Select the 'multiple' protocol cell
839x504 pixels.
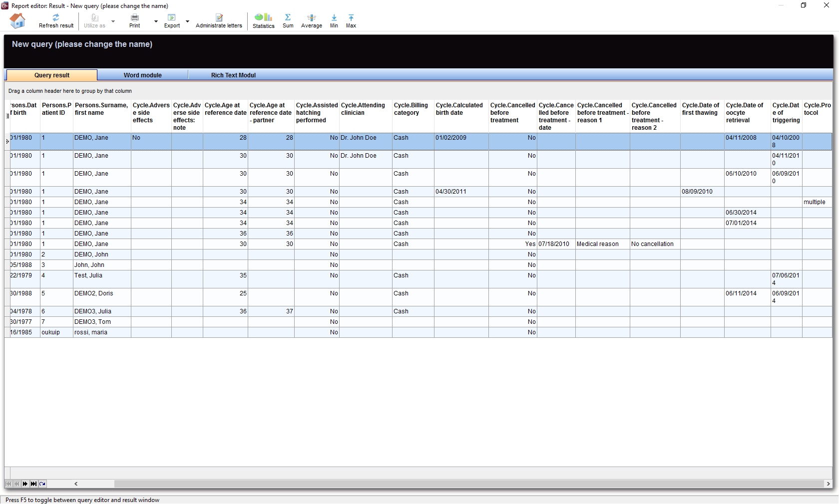click(x=817, y=202)
